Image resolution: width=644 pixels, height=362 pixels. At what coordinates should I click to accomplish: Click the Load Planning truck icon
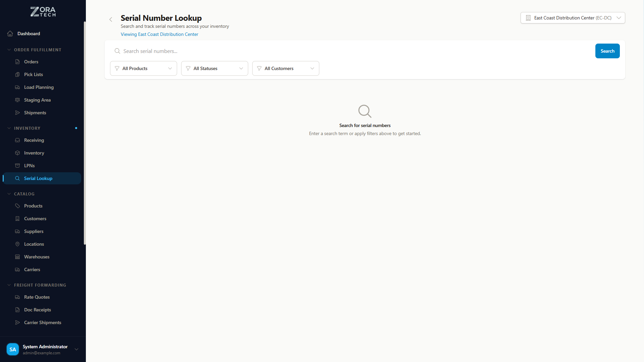tap(17, 87)
